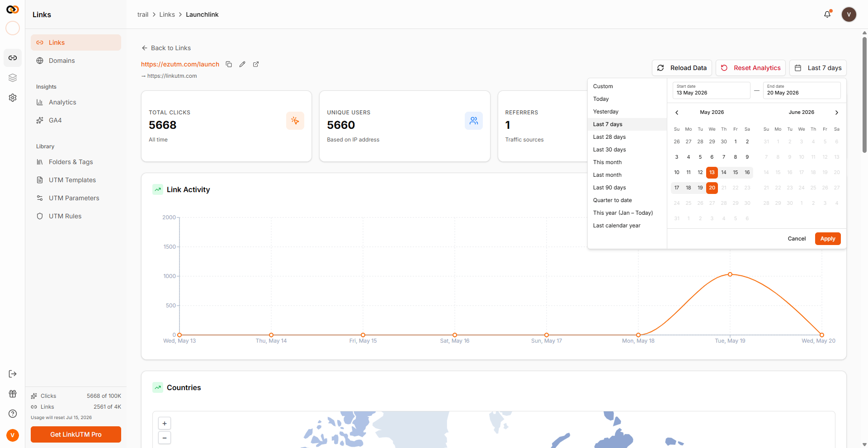Click the empty circle icon in left rail
This screenshot has height=448, width=868.
(13, 28)
